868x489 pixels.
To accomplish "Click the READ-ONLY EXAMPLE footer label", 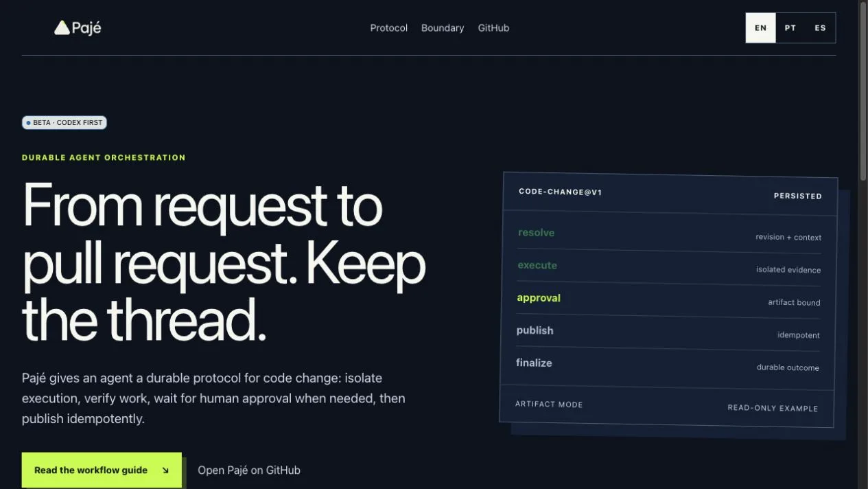I will [x=773, y=408].
